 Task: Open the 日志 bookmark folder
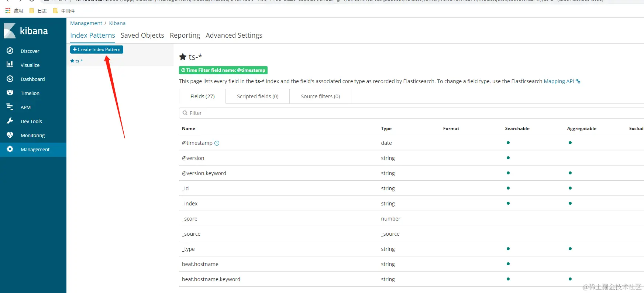(x=38, y=11)
